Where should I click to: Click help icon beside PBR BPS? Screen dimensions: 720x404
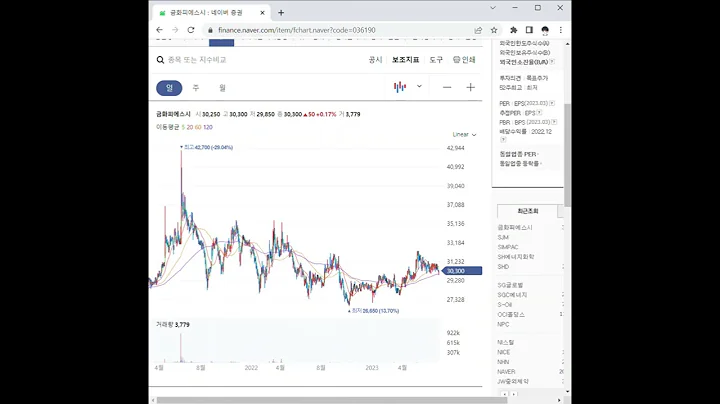click(554, 122)
